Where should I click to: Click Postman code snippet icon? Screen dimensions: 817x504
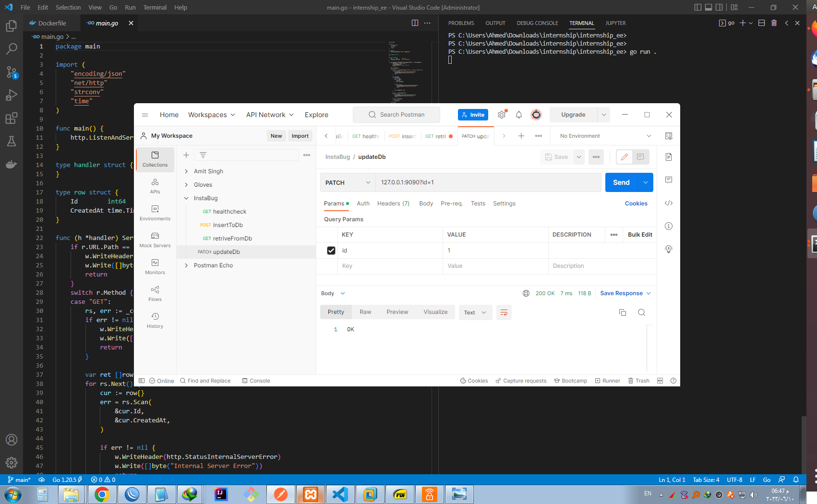[x=669, y=203]
